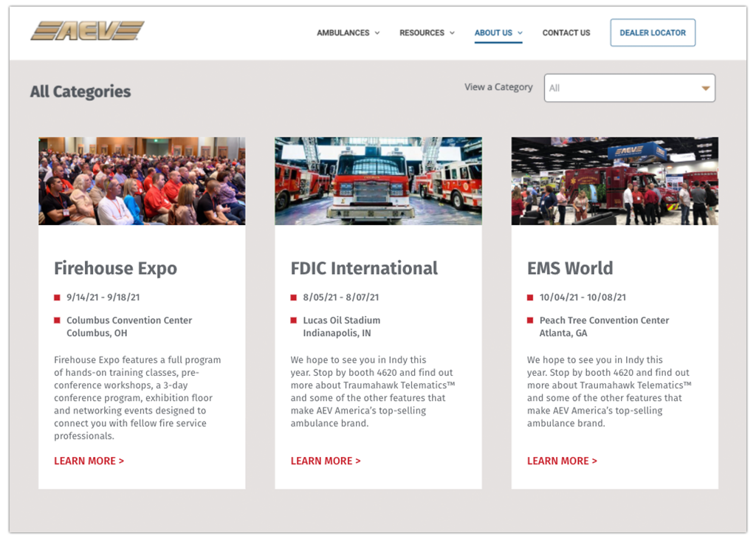The height and width of the screenshot is (539, 756).
Task: Go to Contact Us page
Action: tap(566, 32)
